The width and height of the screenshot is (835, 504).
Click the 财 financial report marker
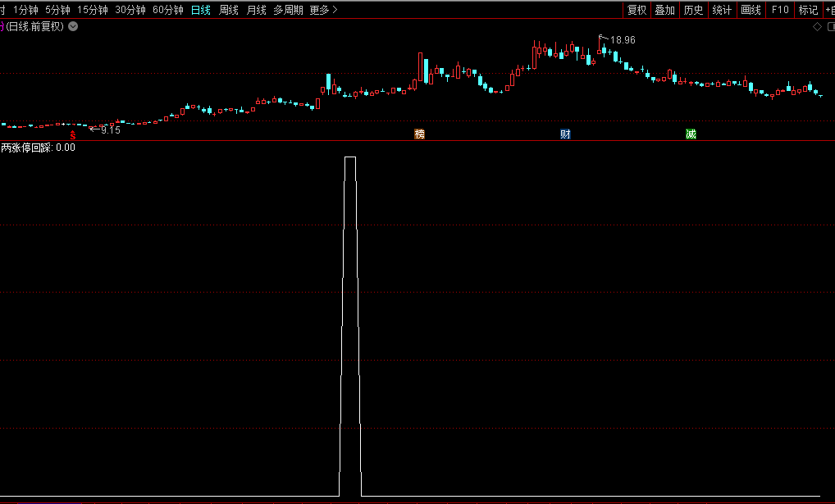[x=565, y=134]
